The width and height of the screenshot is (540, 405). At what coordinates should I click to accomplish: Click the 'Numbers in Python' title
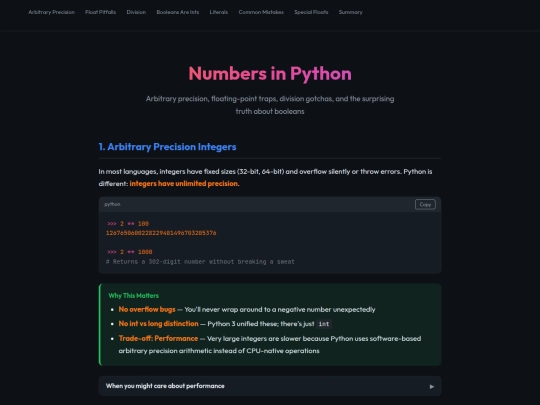point(270,73)
